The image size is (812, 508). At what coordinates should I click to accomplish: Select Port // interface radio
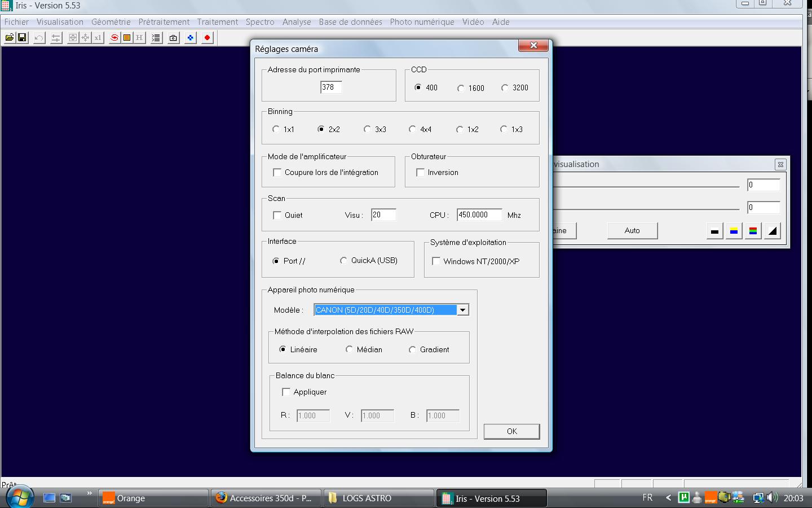pyautogui.click(x=276, y=261)
